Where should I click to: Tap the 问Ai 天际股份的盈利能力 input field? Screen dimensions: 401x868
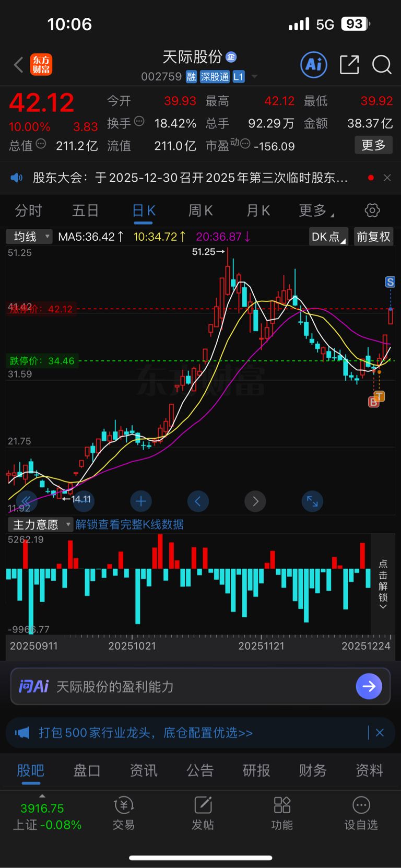pyautogui.click(x=200, y=686)
